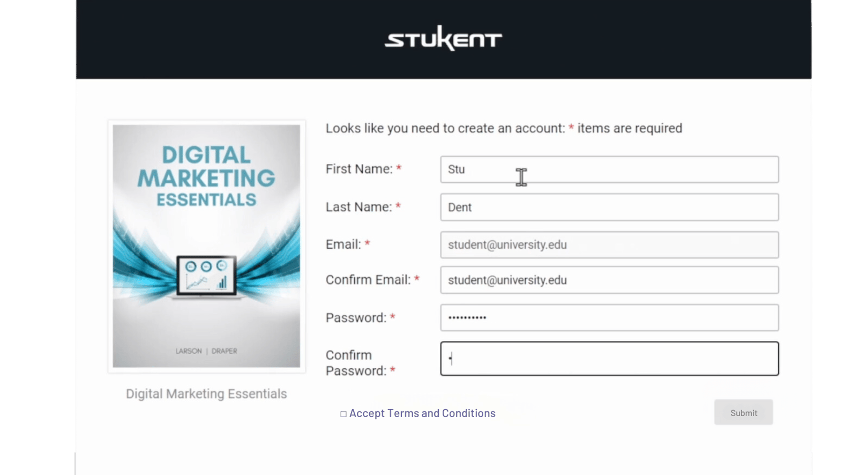Open the Accept Terms and Conditions link
The image size is (868, 475).
point(422,413)
